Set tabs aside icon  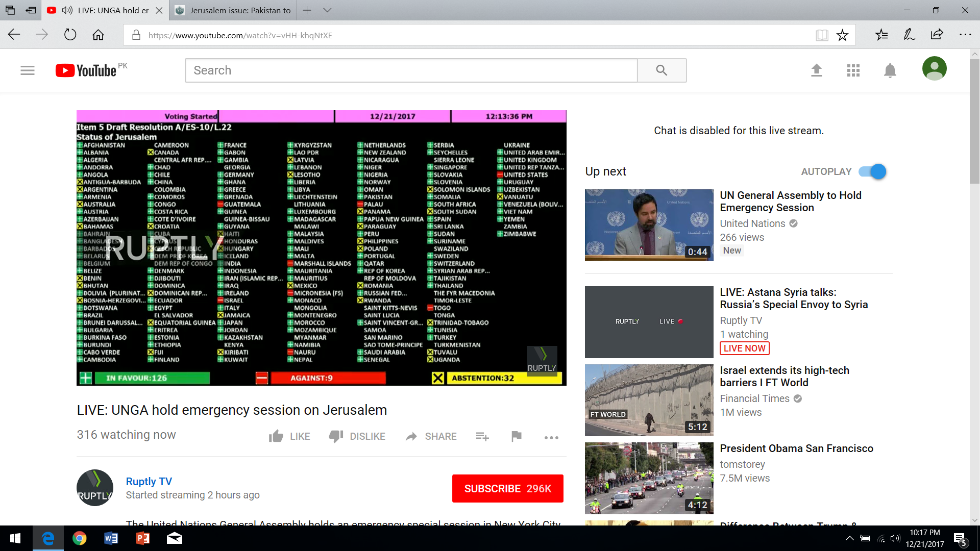point(31,10)
